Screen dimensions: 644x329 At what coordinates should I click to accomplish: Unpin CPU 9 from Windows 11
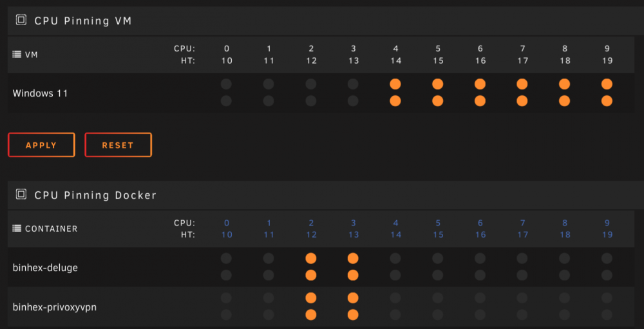[607, 84]
